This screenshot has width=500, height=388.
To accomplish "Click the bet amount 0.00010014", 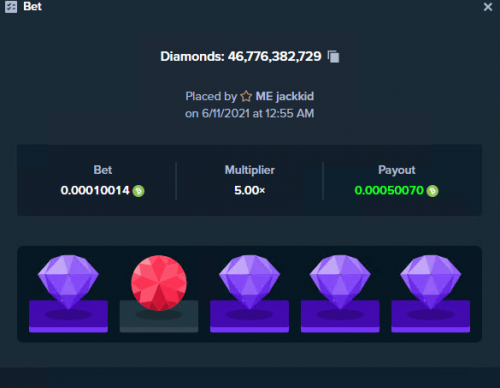I will point(95,191).
